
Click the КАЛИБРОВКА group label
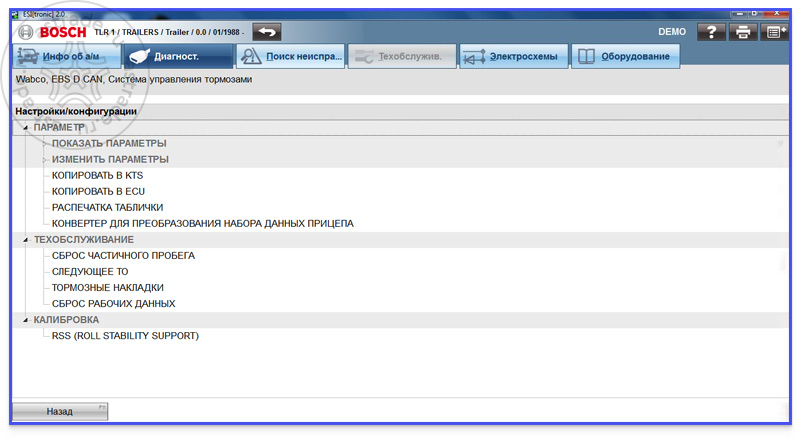tap(66, 320)
